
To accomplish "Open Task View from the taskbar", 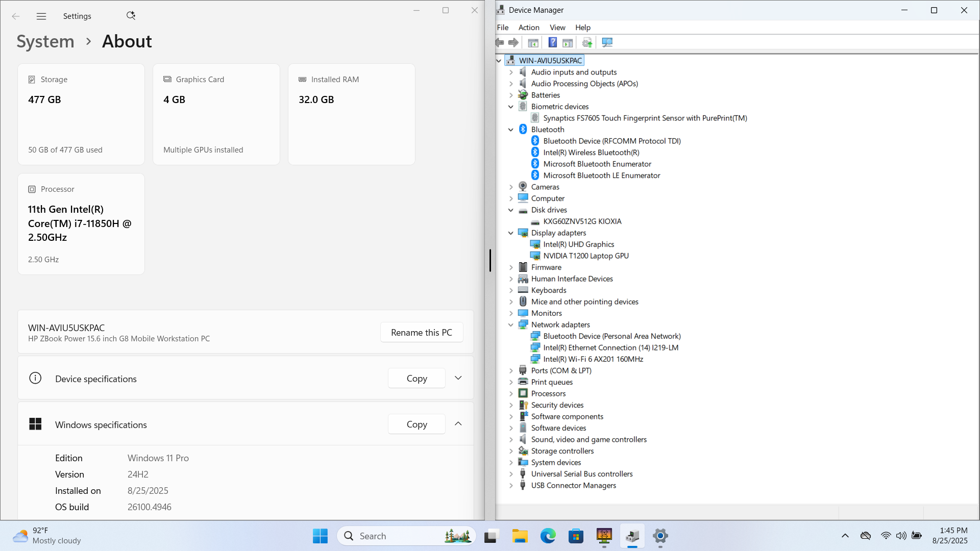I will (491, 536).
